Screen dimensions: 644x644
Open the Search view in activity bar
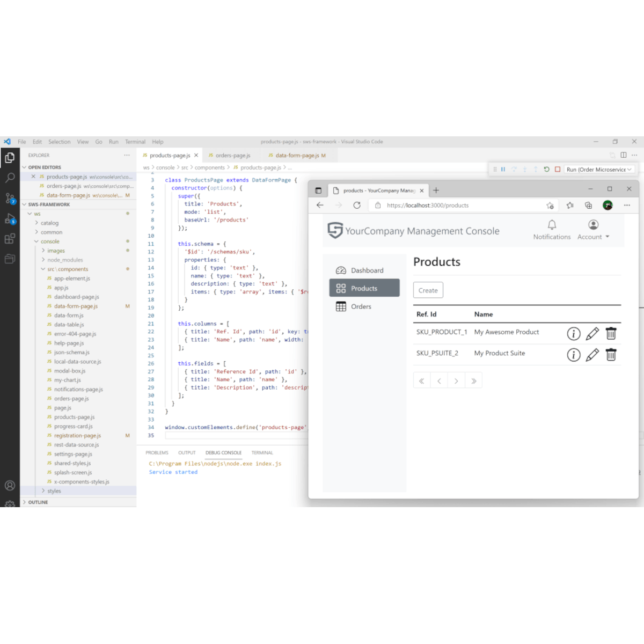[10, 178]
